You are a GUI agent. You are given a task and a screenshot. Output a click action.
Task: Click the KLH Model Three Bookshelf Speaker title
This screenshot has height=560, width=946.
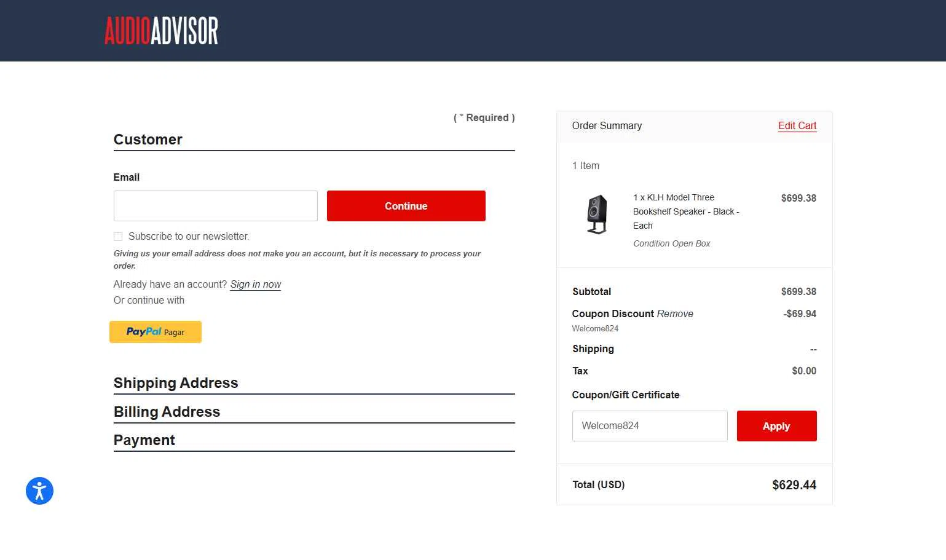686,211
